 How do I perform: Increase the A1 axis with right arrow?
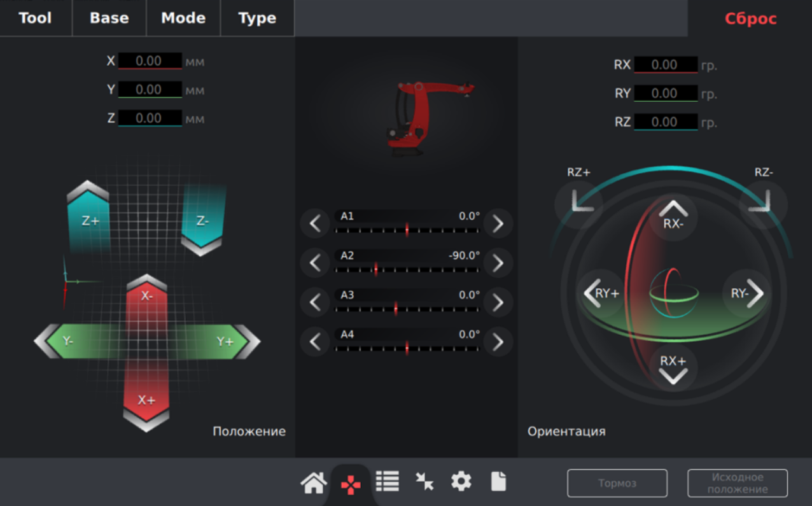click(x=498, y=223)
